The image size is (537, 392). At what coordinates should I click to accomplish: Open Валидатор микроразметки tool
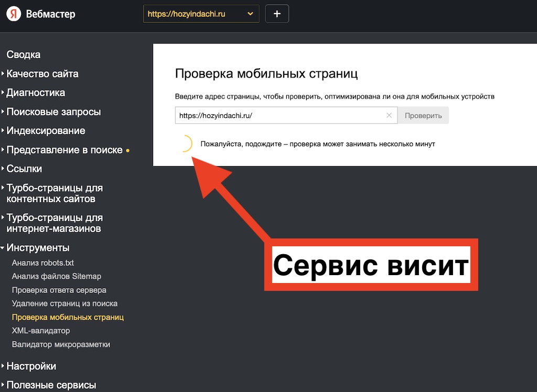61,344
